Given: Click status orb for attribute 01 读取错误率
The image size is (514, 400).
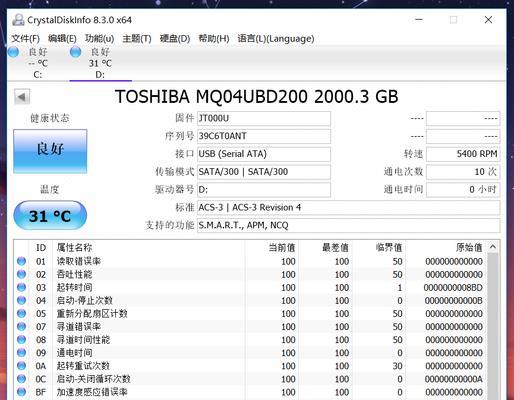Looking at the screenshot, I should pos(21,261).
